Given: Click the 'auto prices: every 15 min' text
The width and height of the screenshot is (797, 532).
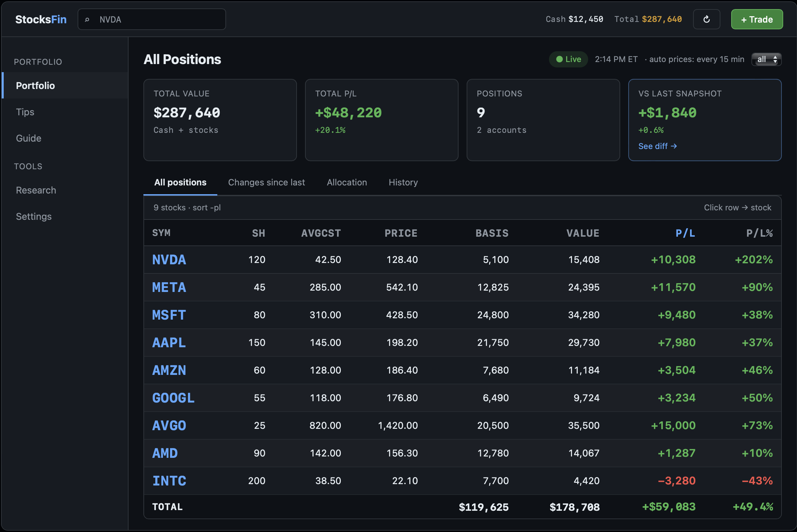Looking at the screenshot, I should [x=696, y=59].
